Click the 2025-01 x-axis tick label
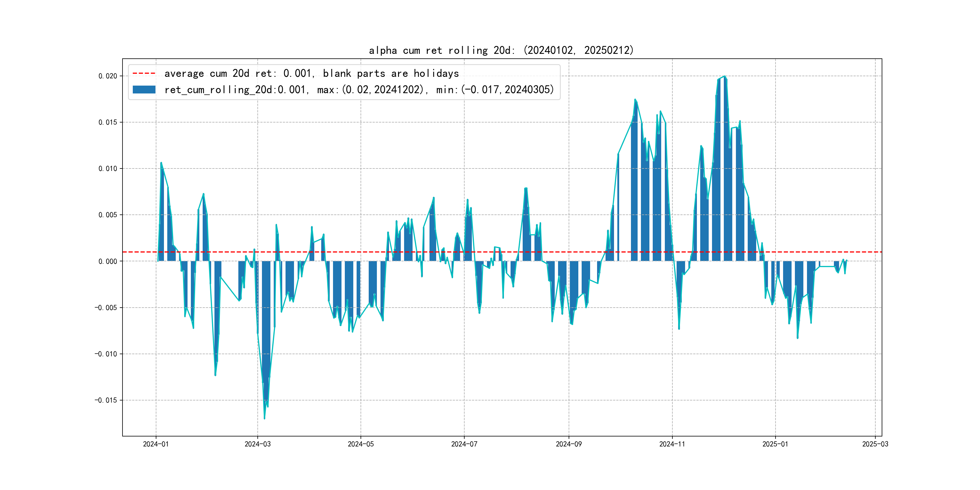 pos(775,444)
